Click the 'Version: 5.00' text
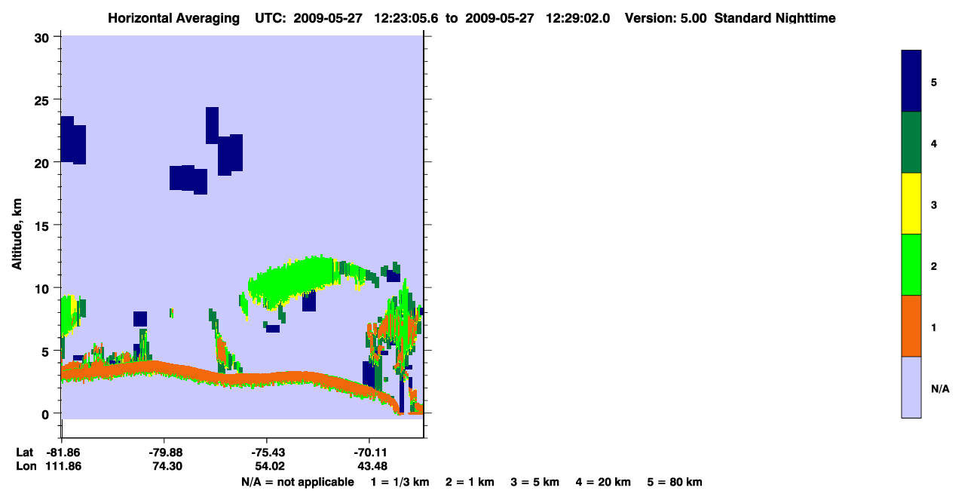 pos(666,18)
